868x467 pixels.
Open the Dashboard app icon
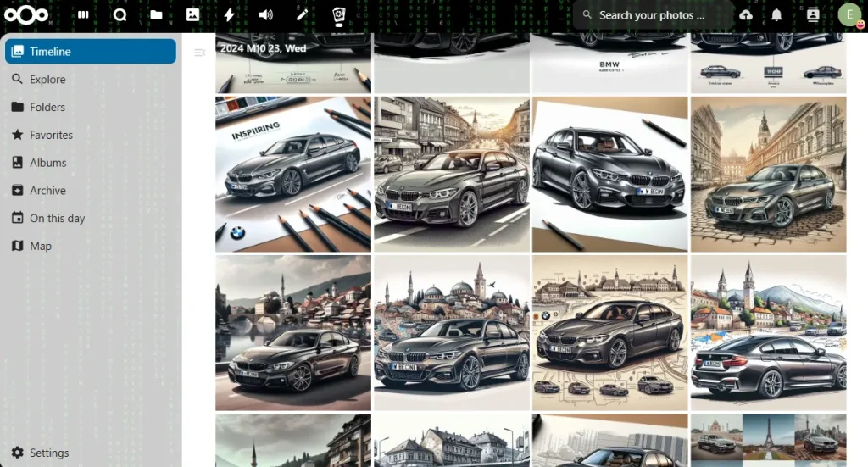click(83, 15)
